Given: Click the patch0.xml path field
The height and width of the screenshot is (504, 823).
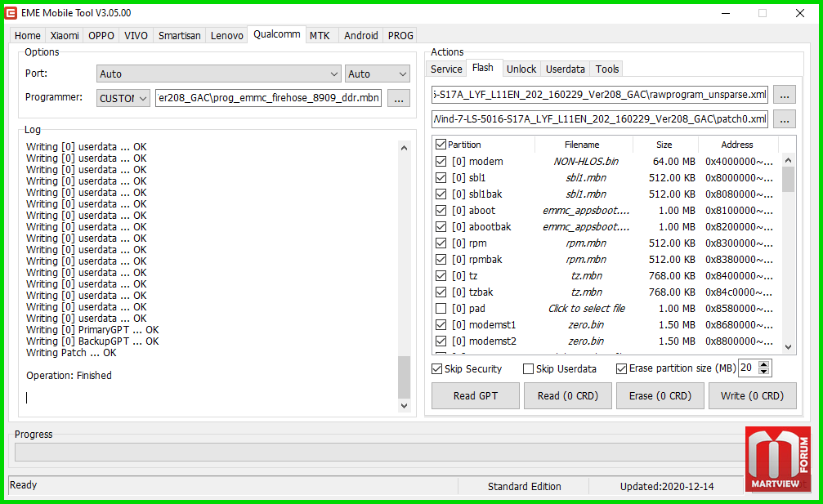Looking at the screenshot, I should 600,119.
